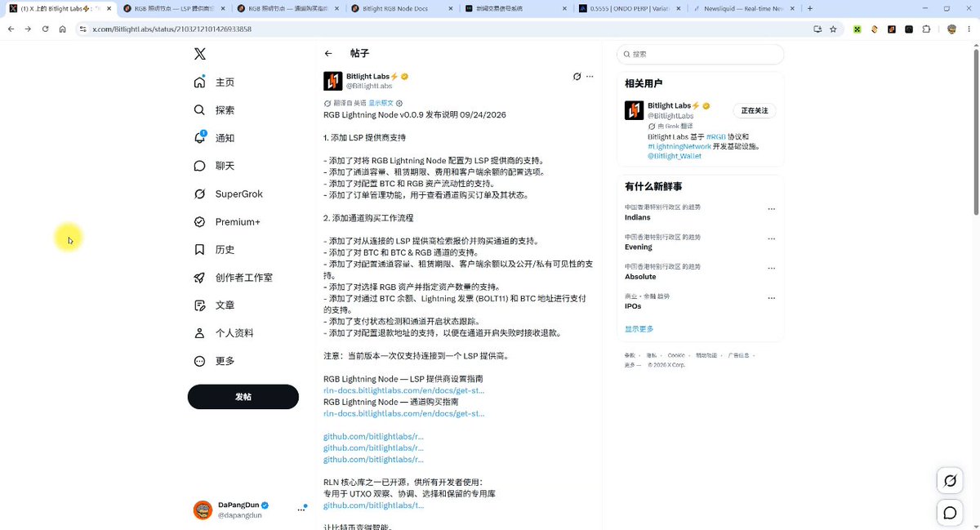Open more options for Indians trend
The image size is (980, 530).
(x=771, y=208)
